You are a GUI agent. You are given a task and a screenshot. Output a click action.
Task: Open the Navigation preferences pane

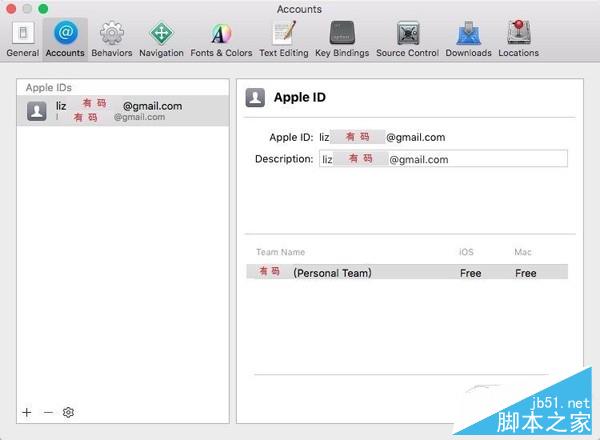pos(161,39)
